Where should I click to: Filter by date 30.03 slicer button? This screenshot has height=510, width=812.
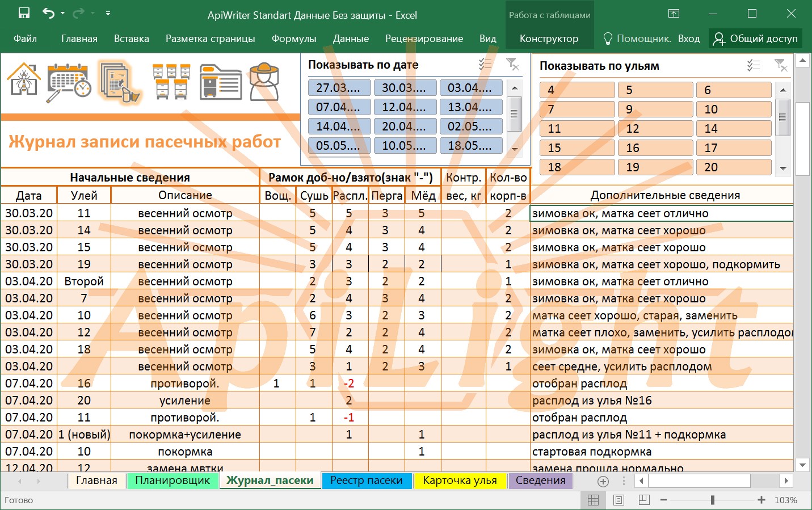pos(405,88)
